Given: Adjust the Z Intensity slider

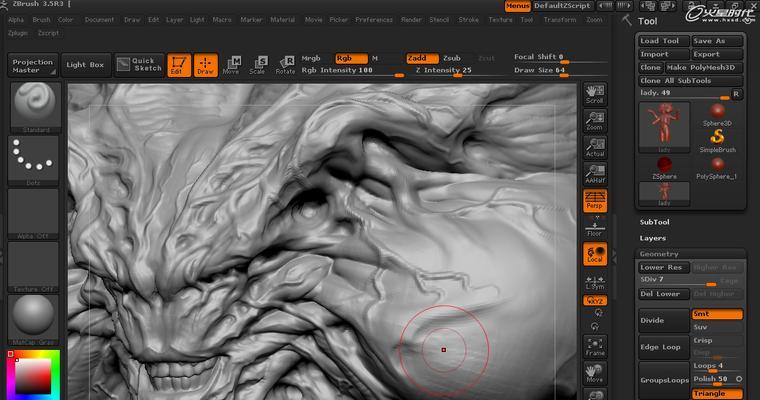Looking at the screenshot, I should 456,71.
